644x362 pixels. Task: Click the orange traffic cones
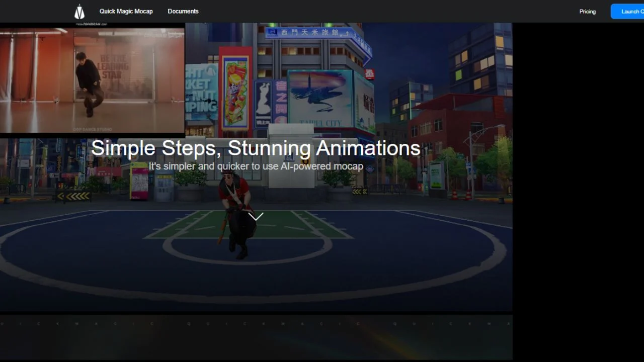click(x=460, y=195)
